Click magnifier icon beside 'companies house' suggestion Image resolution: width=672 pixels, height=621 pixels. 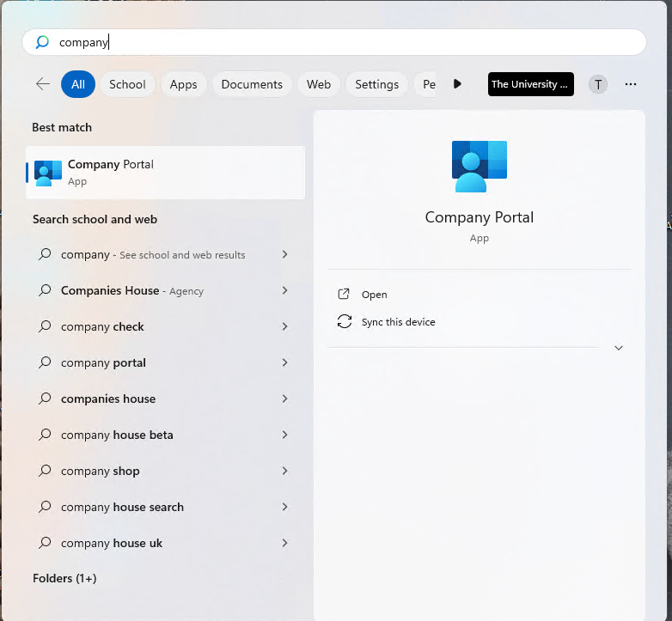tap(45, 399)
